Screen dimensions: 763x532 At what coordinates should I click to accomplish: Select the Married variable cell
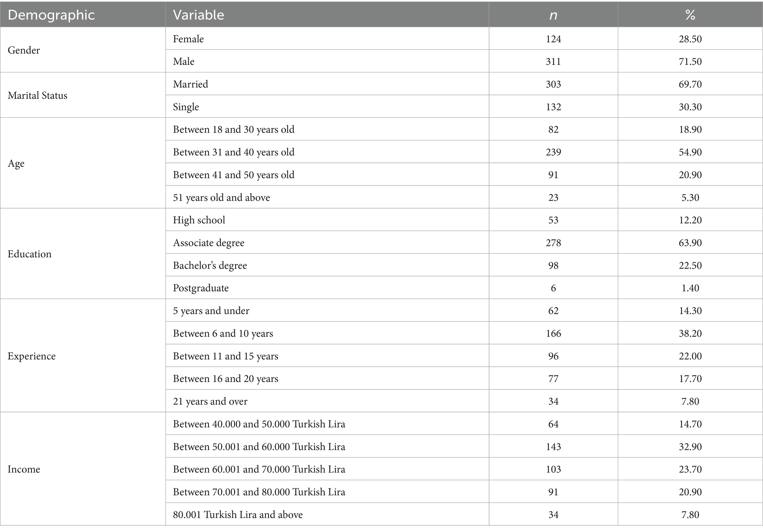(190, 84)
